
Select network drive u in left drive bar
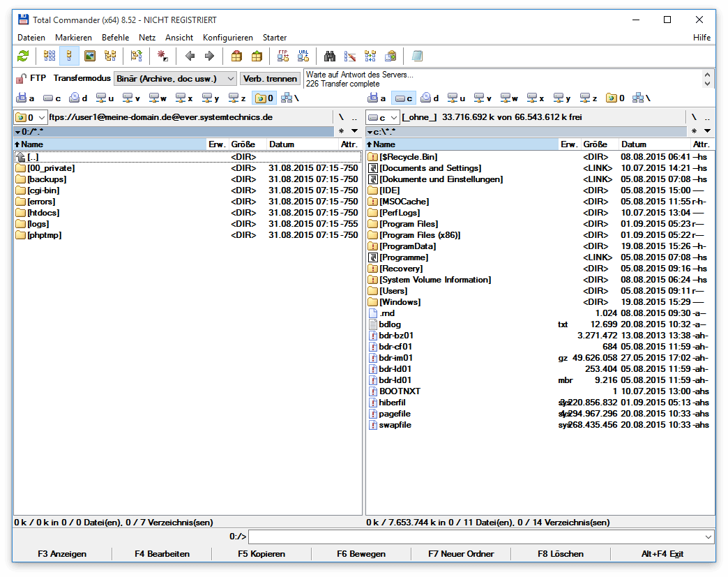[x=105, y=98]
